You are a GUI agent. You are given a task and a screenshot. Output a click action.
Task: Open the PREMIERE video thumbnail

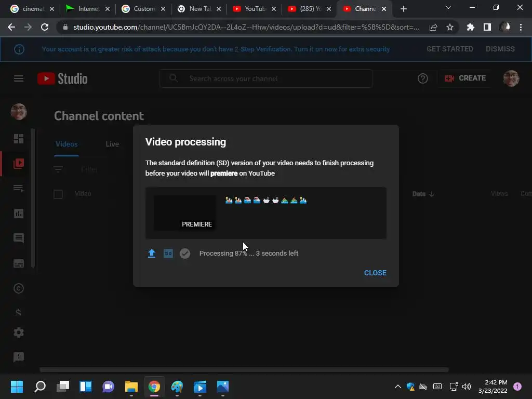tap(184, 212)
